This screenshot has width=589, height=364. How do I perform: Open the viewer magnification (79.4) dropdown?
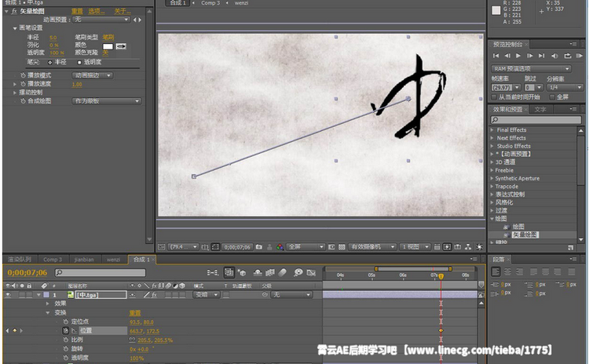point(183,247)
